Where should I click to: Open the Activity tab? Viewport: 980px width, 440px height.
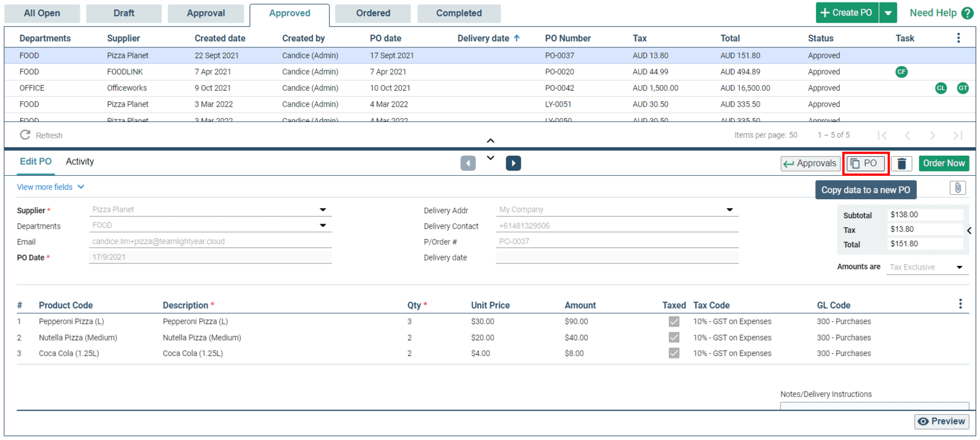(x=80, y=162)
